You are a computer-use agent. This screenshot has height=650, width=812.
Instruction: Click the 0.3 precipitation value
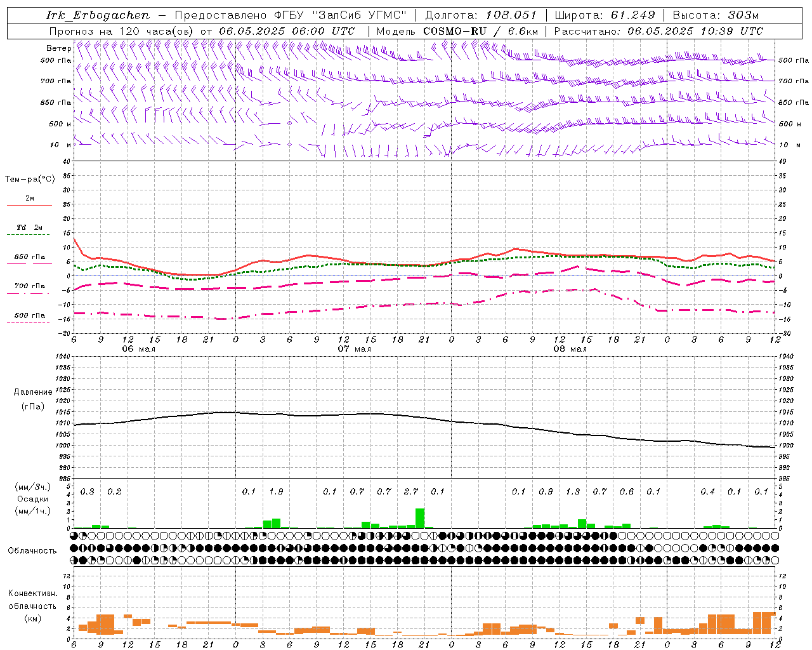click(x=88, y=492)
